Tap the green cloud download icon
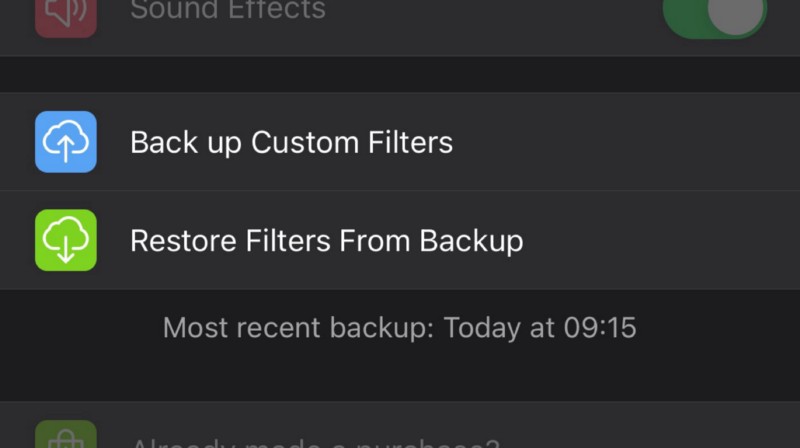The image size is (800, 448). (66, 240)
